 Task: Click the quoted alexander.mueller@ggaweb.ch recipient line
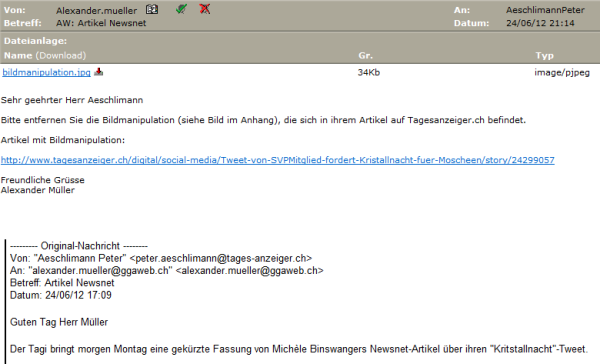(x=166, y=271)
